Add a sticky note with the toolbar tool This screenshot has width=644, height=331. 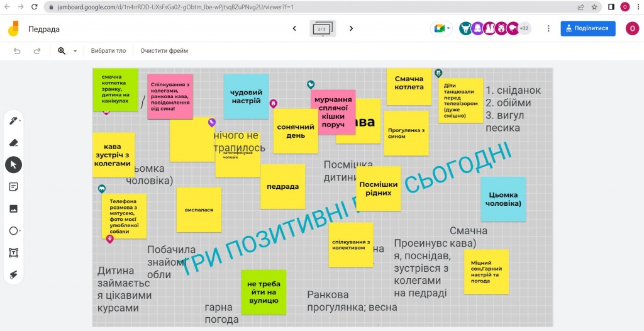[x=13, y=187]
